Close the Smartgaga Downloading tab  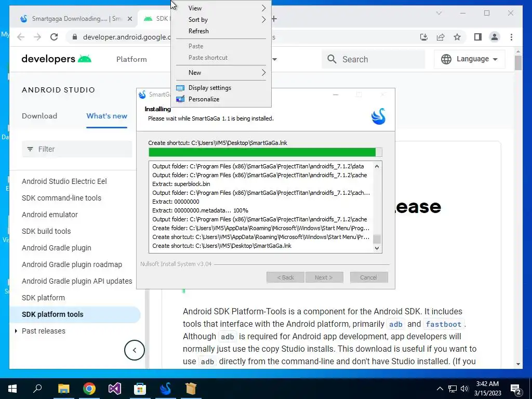point(129,19)
